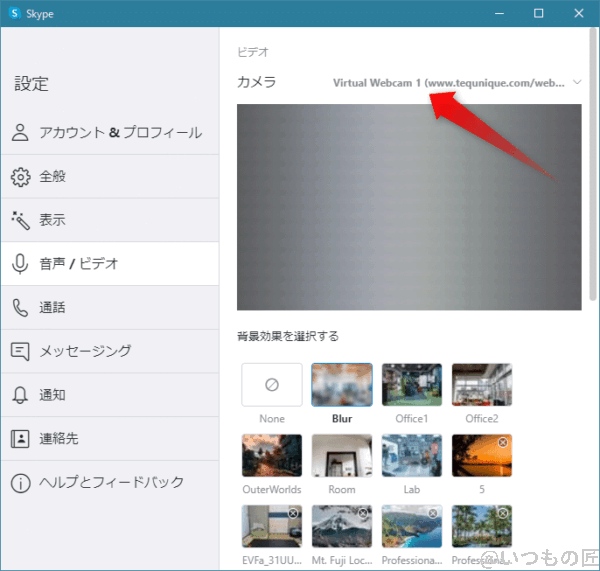Image resolution: width=600 pixels, height=571 pixels.
Task: Minimize the Skype window
Action: click(499, 13)
